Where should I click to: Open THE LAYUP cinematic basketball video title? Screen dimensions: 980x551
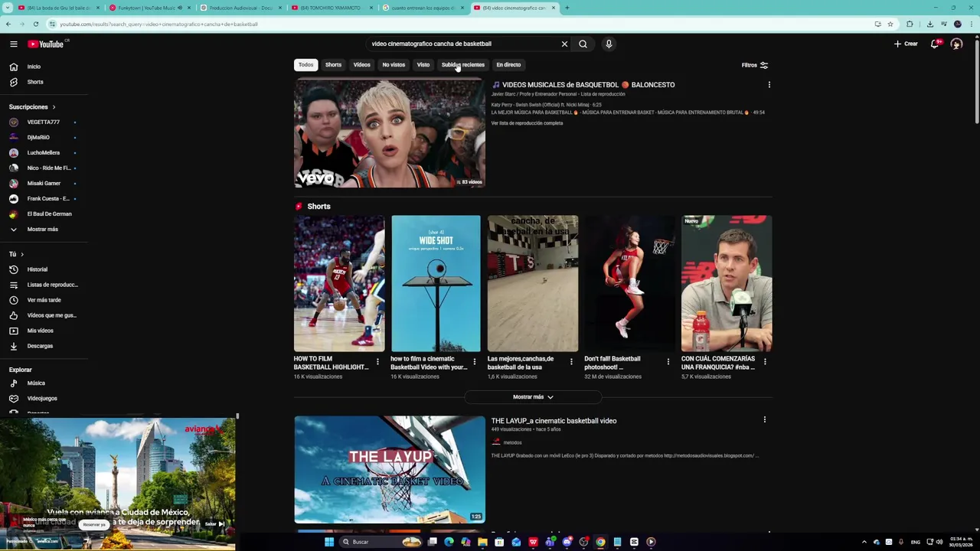pos(554,421)
